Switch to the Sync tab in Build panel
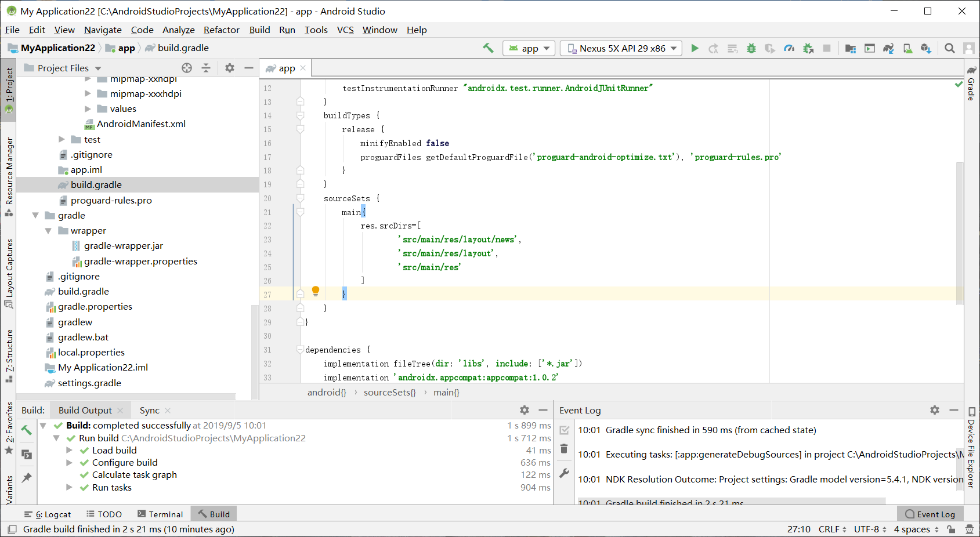 coord(149,410)
